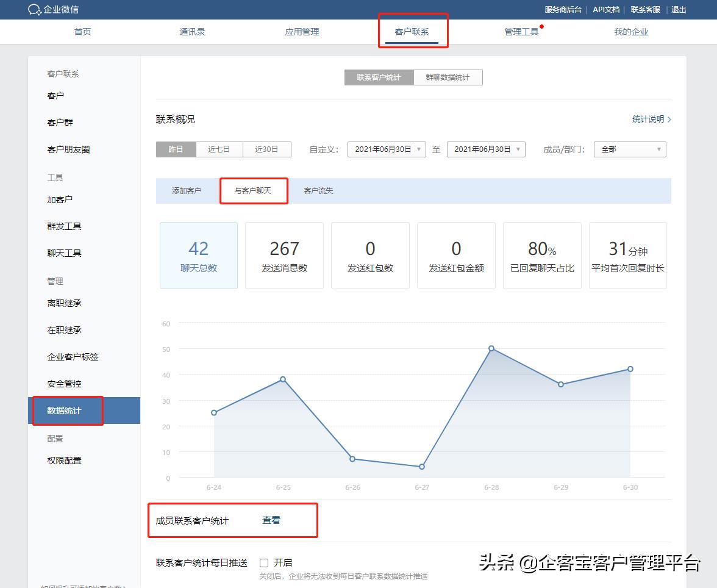Open the start date picker 2021年06月30日
Image resolution: width=717 pixels, height=588 pixels.
click(x=386, y=149)
